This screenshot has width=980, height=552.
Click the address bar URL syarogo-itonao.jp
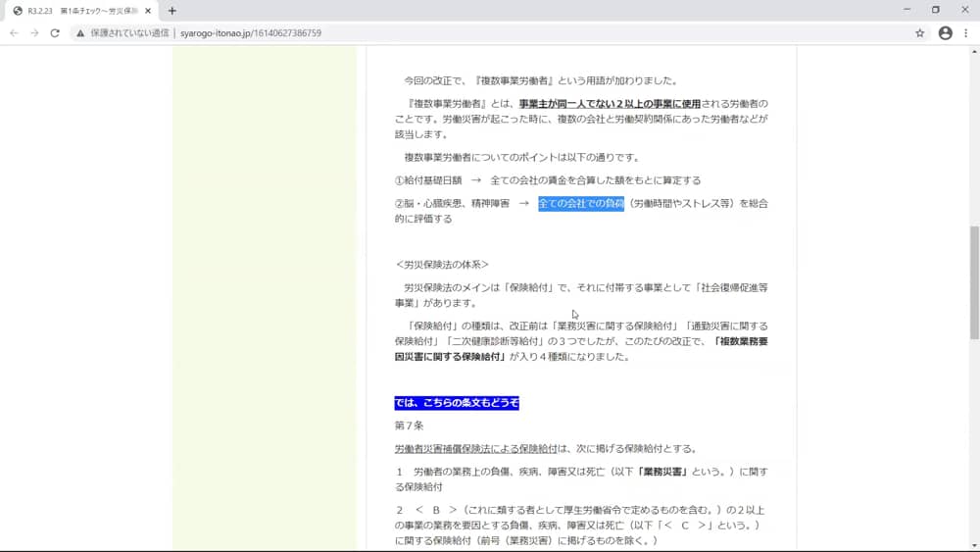click(x=251, y=33)
